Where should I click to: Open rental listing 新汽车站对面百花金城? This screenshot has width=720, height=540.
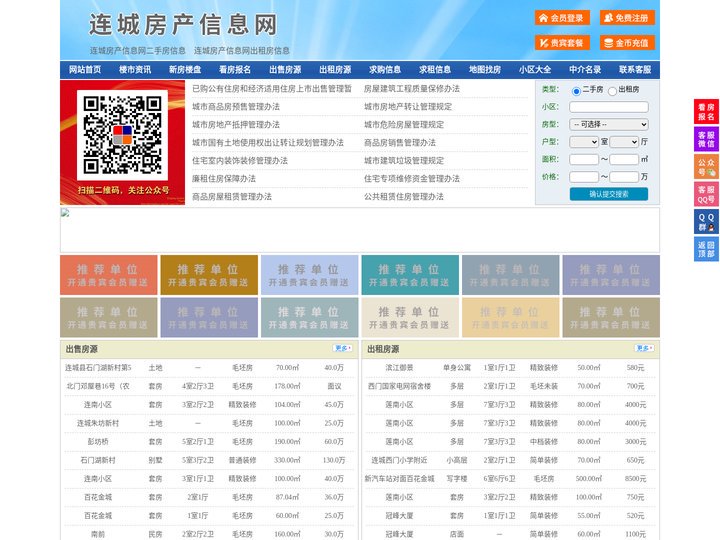point(399,478)
